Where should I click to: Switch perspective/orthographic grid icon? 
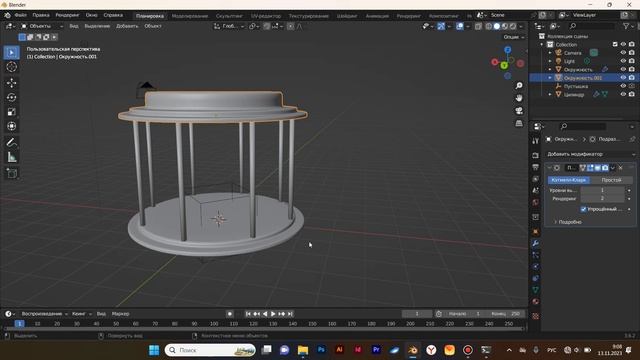pos(519,123)
